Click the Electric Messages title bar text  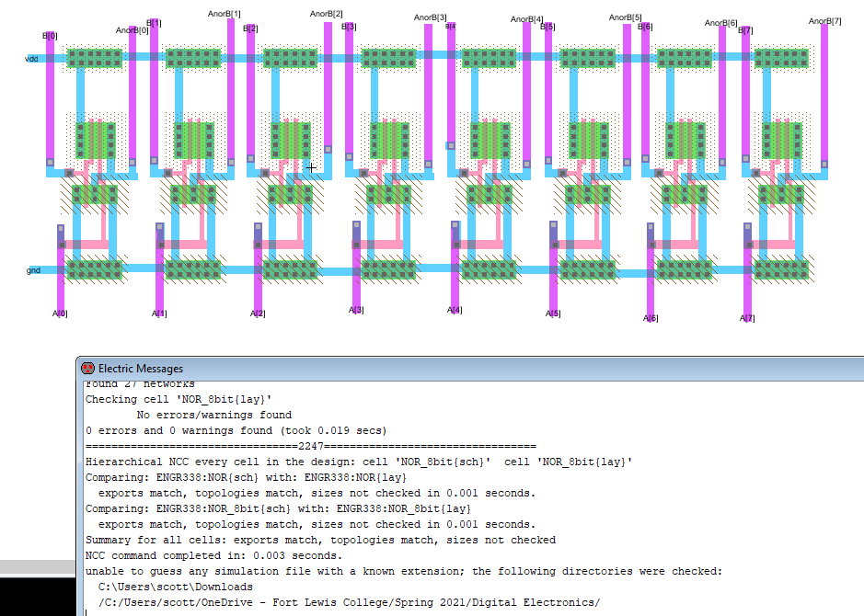pyautogui.click(x=141, y=369)
